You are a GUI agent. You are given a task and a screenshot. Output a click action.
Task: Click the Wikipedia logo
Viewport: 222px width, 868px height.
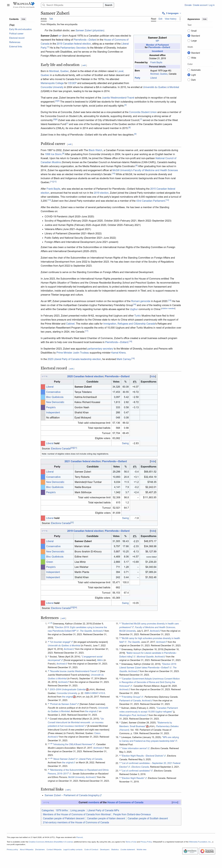click(x=24, y=5)
